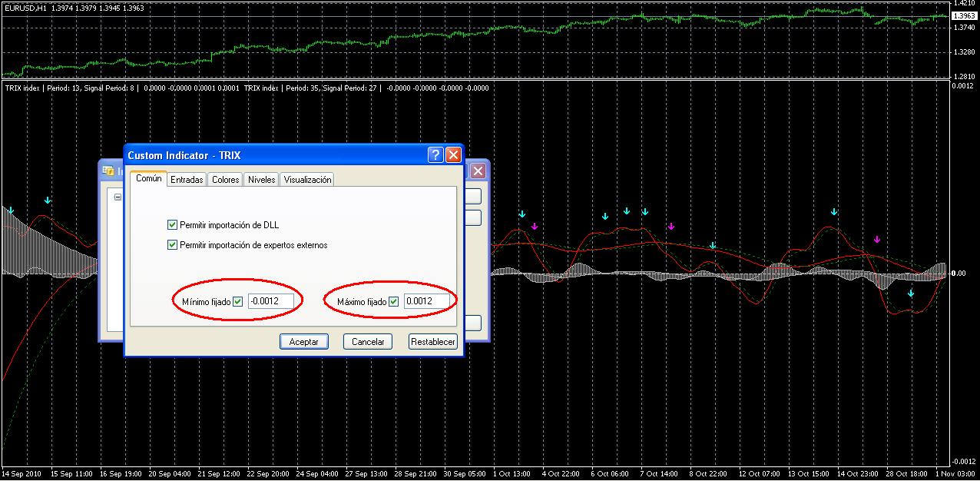The height and width of the screenshot is (481, 980).
Task: Click the Restablecer button
Action: click(x=433, y=342)
